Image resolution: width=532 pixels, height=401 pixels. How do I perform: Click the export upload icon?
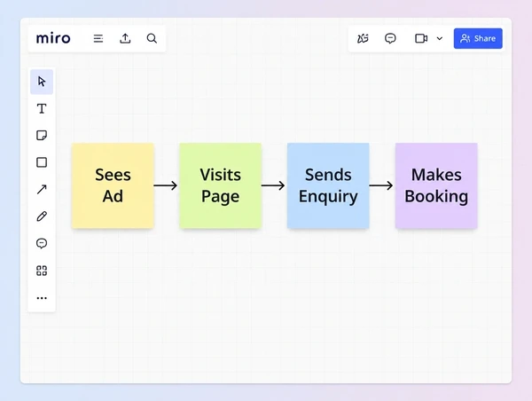pos(125,38)
